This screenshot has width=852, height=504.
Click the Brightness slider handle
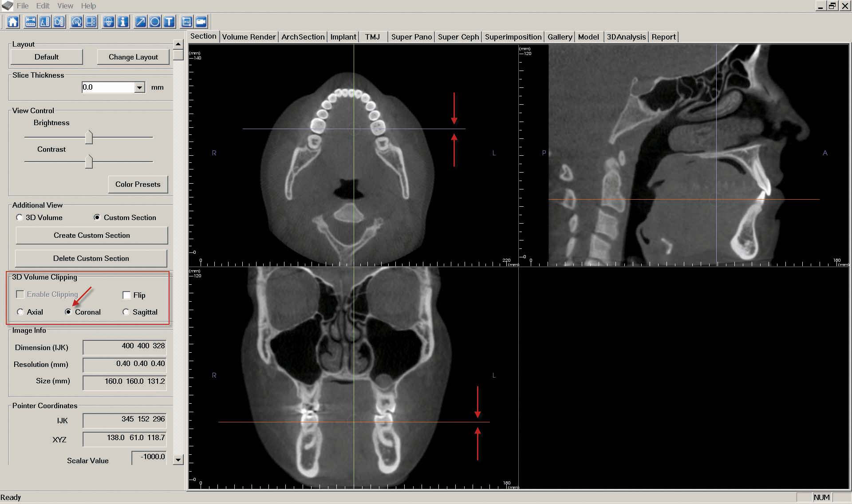point(89,137)
